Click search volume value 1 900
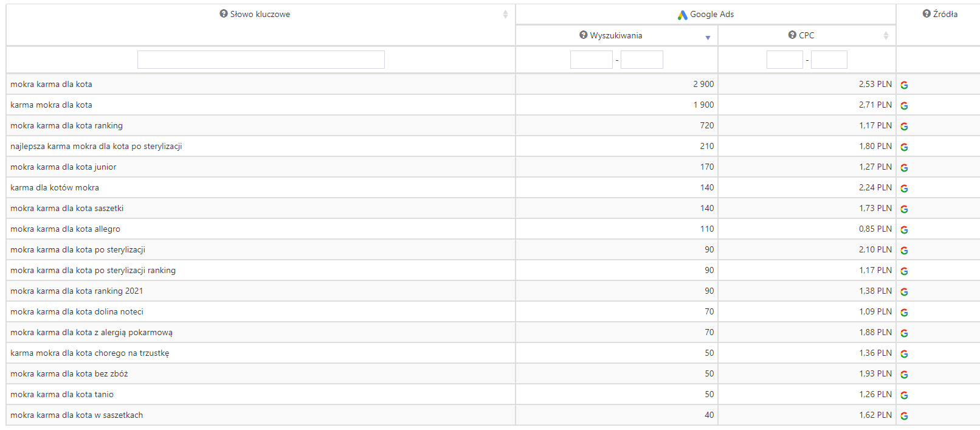Screen dimensions: 980x430 [703, 105]
